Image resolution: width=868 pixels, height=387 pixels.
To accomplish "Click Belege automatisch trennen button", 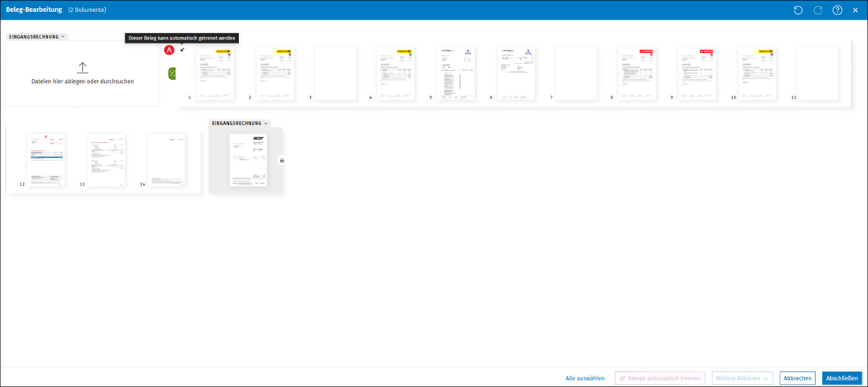I will point(660,378).
